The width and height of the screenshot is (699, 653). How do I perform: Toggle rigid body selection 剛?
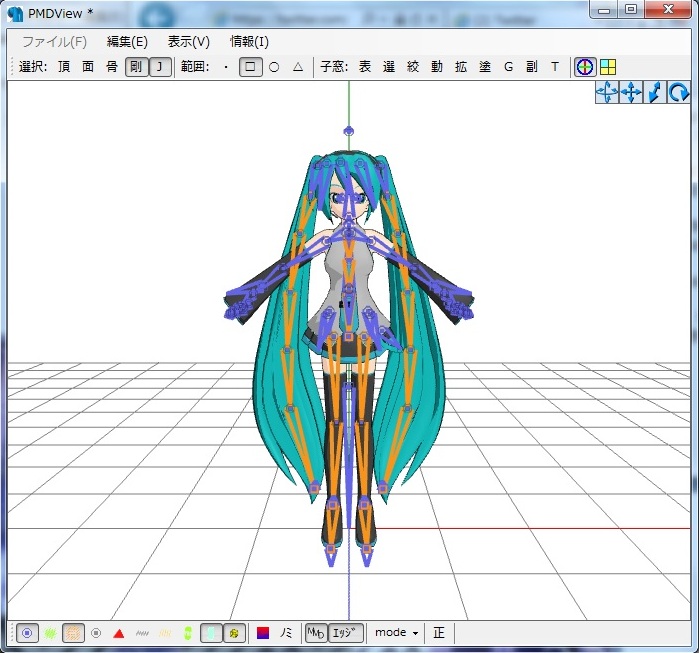tap(136, 67)
